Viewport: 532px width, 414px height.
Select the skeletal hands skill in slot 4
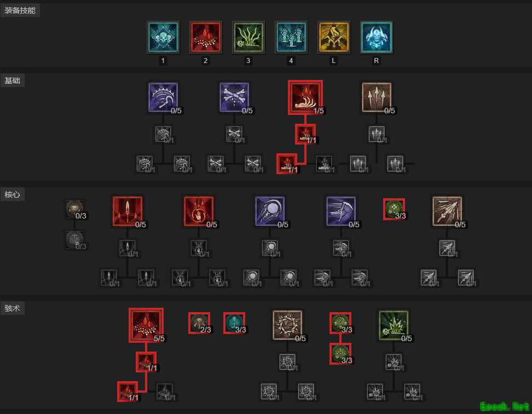pos(291,37)
